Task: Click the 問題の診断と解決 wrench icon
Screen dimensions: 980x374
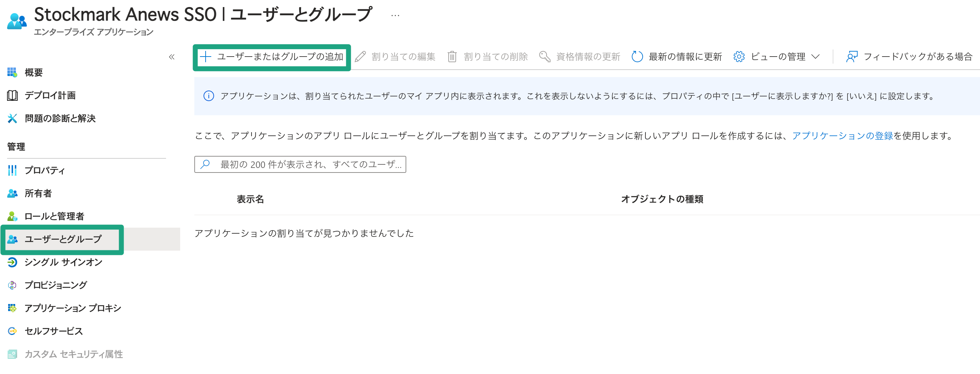Action: [x=12, y=118]
